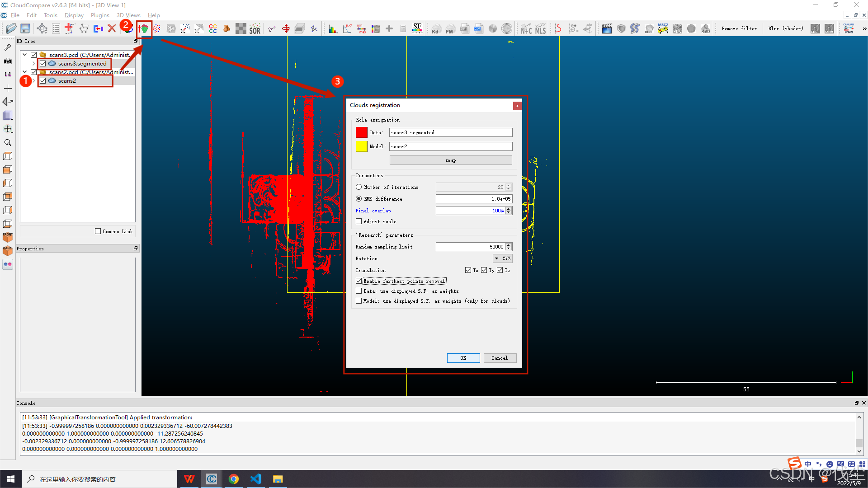Click the Save floppy disk icon
This screenshot has height=488, width=868.
pos(25,28)
